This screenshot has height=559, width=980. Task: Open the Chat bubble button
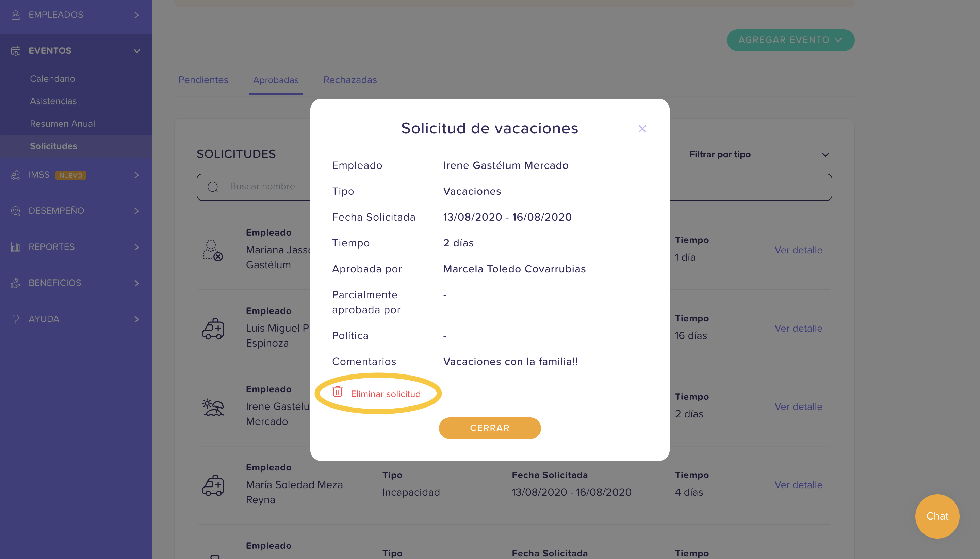[x=937, y=516]
